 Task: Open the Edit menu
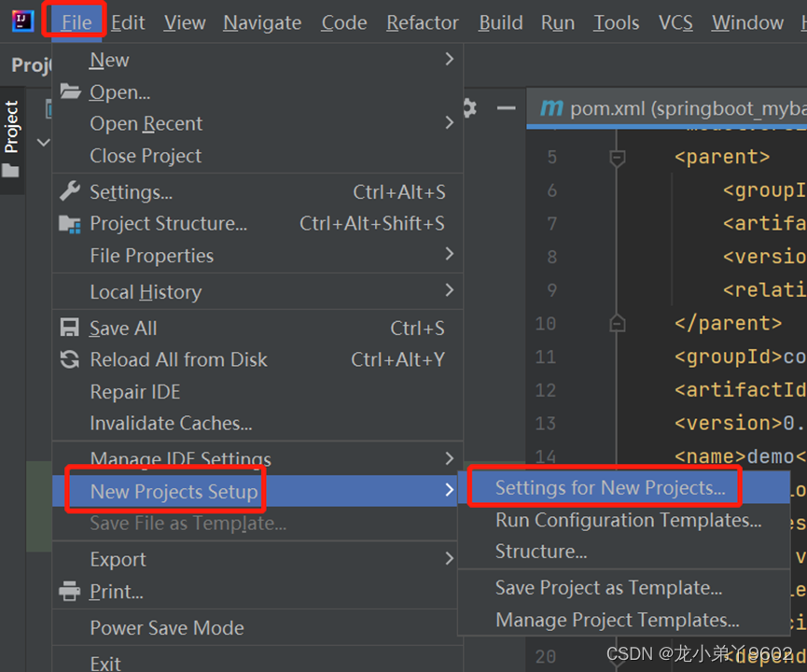pyautogui.click(x=128, y=22)
